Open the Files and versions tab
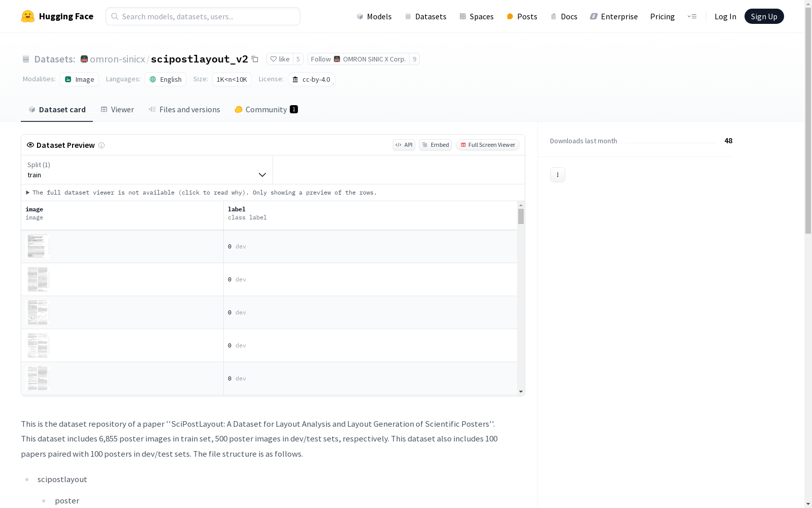The image size is (812, 508). 184,110
